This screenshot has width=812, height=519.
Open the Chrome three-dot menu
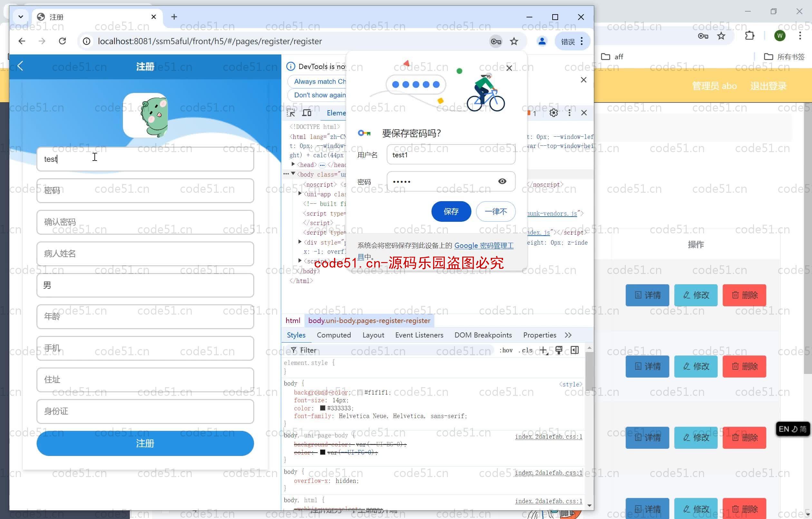click(582, 41)
